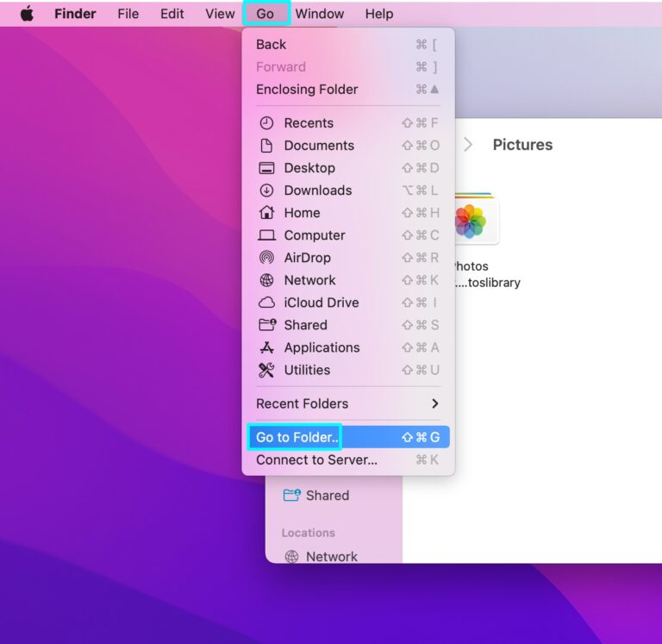Select Computer label in Go menu

(315, 235)
